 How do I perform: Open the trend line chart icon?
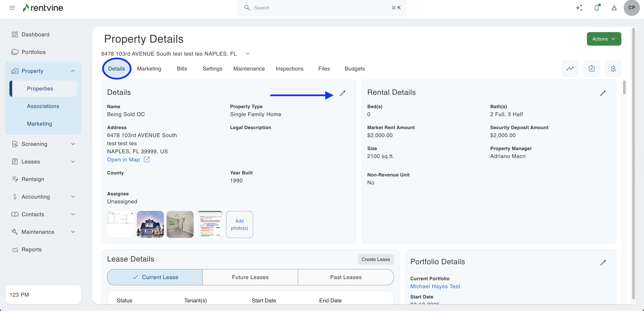click(x=570, y=69)
